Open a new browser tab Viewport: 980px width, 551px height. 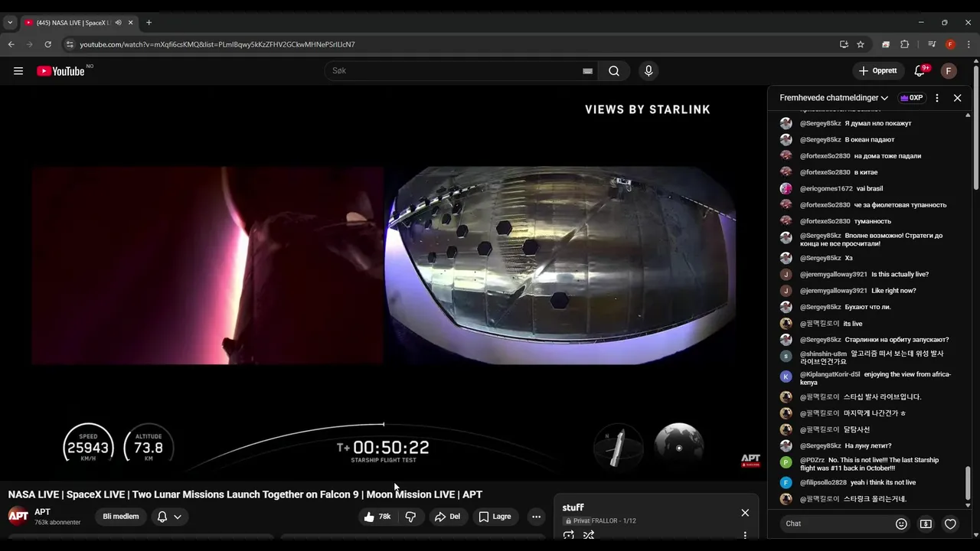click(x=149, y=23)
